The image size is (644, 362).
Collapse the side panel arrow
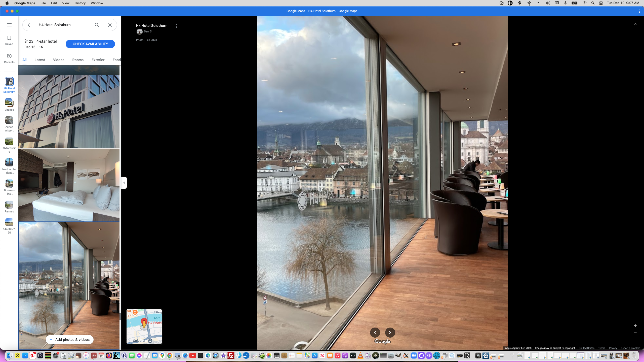[x=124, y=183]
